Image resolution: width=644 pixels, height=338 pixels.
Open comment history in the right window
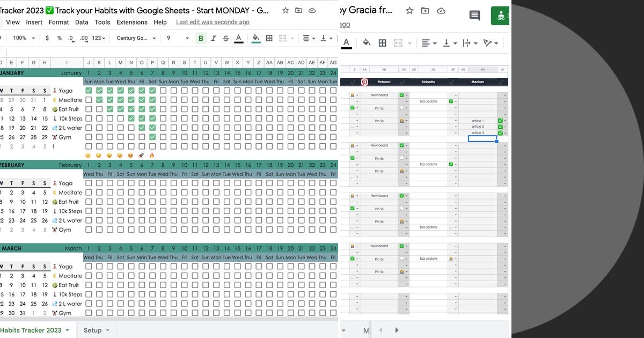(474, 16)
